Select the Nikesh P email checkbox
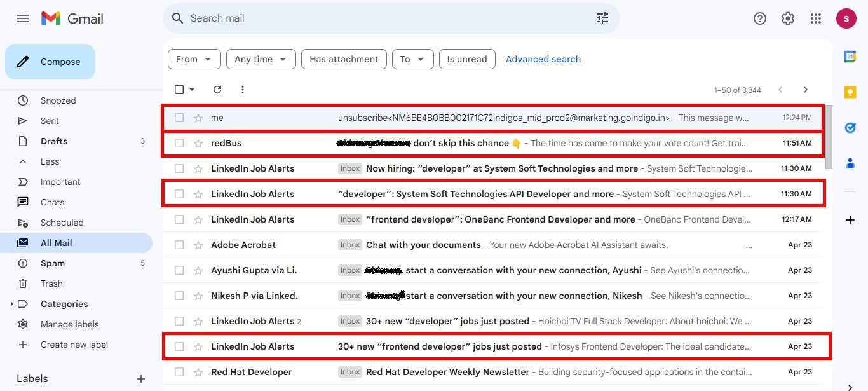This screenshot has height=391, width=868. (x=179, y=296)
